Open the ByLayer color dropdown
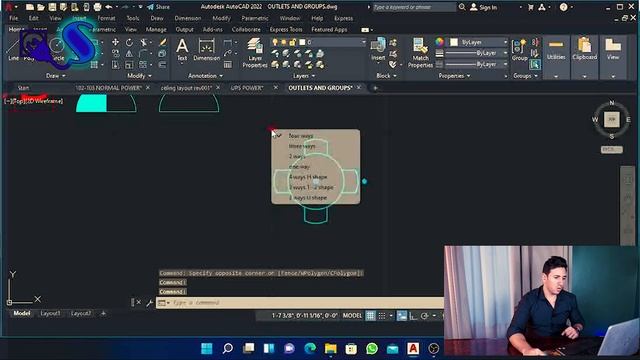The image size is (640, 360). tap(505, 42)
